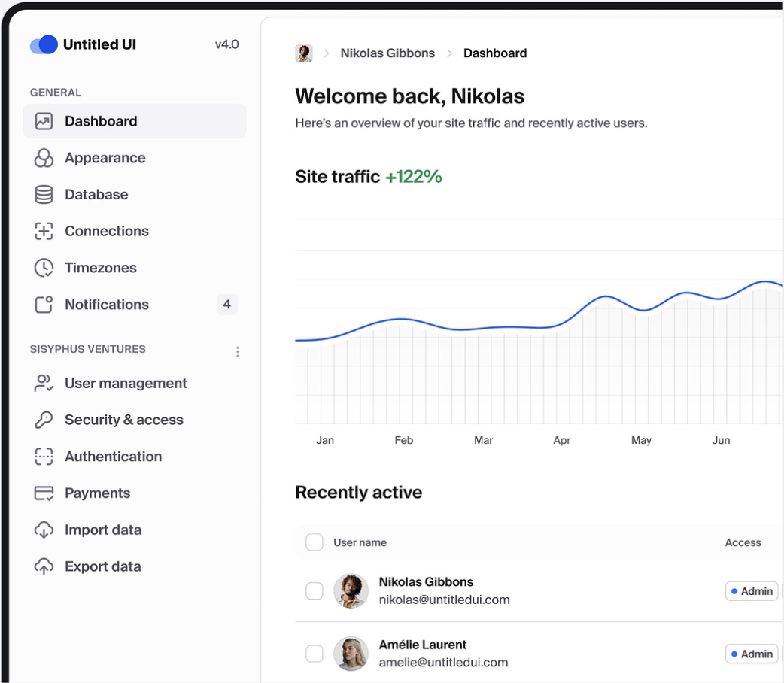Click the Database cylinder icon
Screen dimensions: 784x683
(x=44, y=195)
